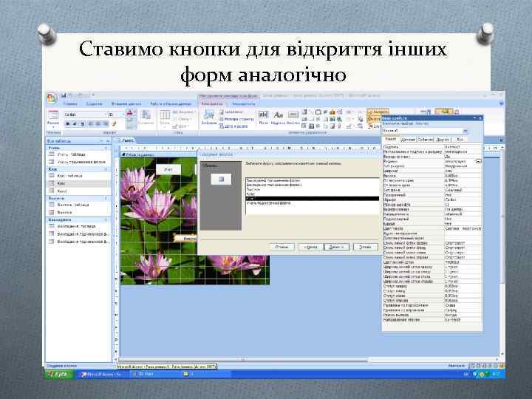Center the text alignment
Screen dimensions: 532x399
coord(98,124)
